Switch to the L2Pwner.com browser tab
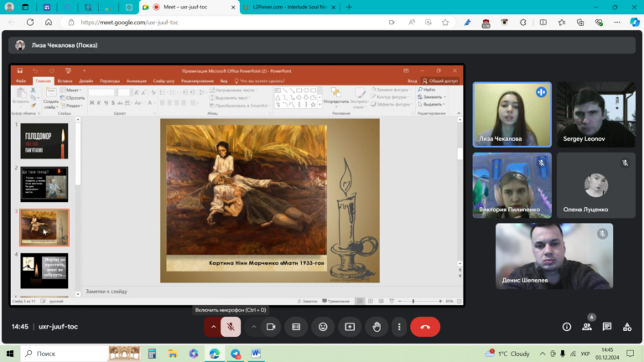The image size is (644, 362). point(288,7)
